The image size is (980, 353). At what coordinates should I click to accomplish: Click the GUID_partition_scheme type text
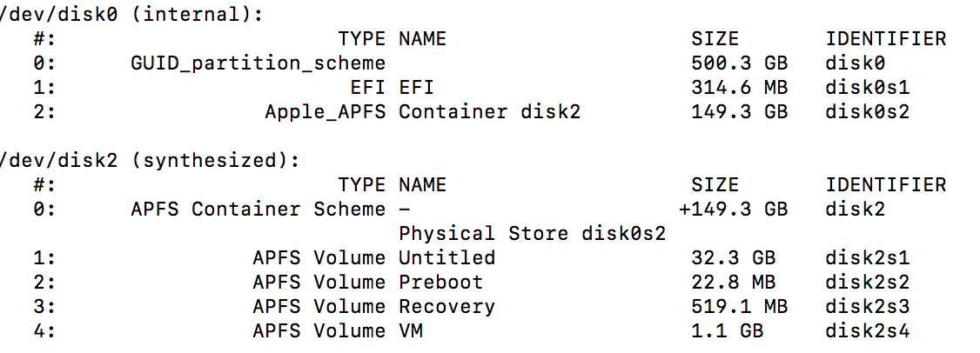coord(258,63)
